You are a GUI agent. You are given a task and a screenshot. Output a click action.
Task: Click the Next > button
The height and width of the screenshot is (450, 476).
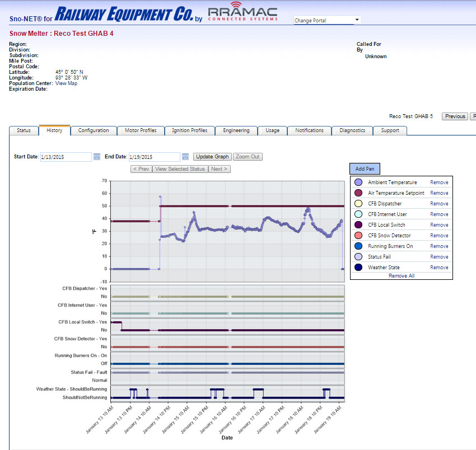pyautogui.click(x=219, y=169)
